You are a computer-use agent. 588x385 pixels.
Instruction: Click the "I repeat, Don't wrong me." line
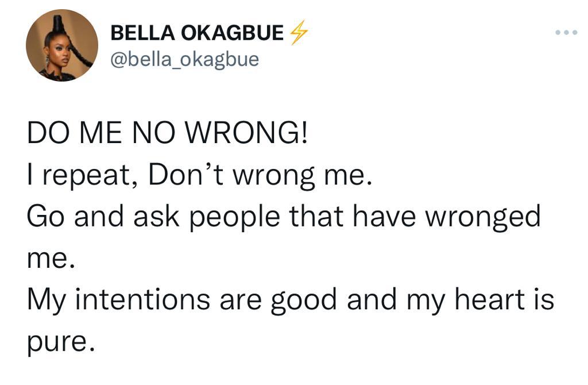[200, 175]
